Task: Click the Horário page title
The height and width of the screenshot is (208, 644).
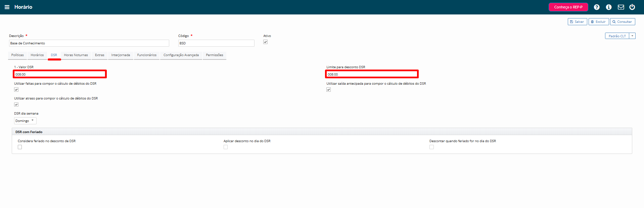Action: point(23,7)
